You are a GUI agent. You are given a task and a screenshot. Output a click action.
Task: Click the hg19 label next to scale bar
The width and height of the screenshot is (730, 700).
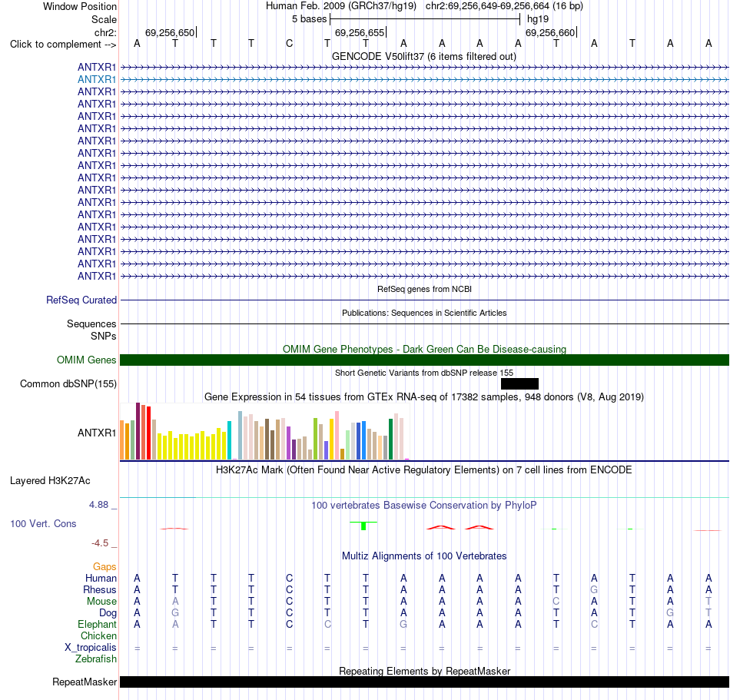[538, 19]
